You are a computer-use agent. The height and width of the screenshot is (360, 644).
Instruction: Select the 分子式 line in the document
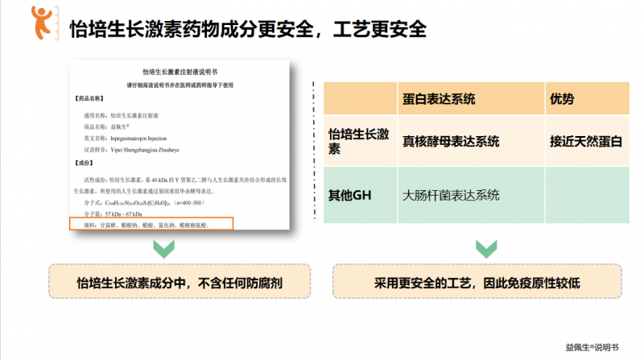[x=145, y=203]
